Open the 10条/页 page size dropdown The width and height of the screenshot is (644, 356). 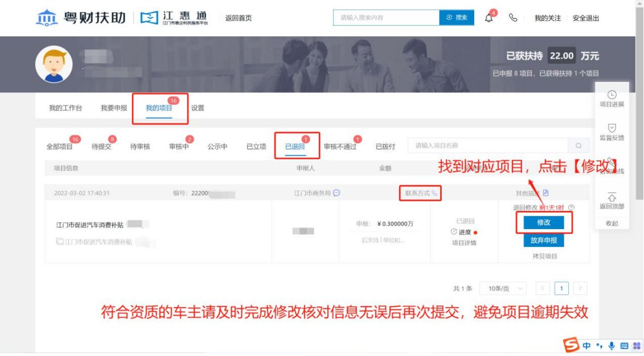[503, 288]
